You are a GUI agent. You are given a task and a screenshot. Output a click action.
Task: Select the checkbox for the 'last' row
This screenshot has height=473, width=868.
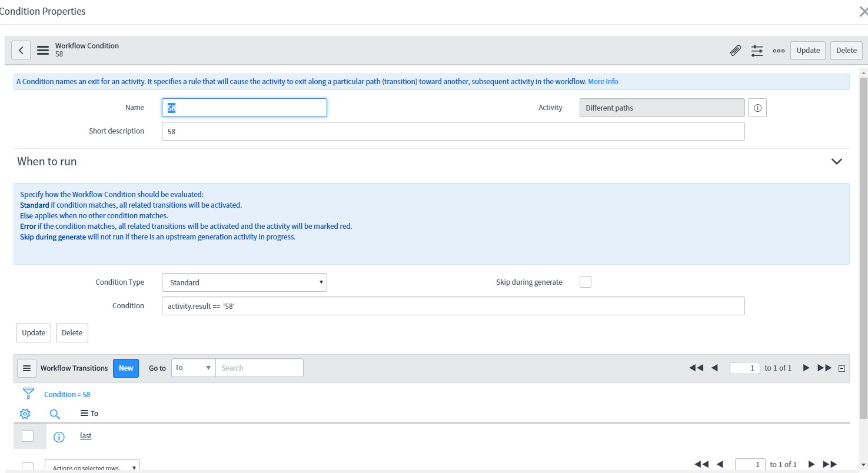[28, 436]
